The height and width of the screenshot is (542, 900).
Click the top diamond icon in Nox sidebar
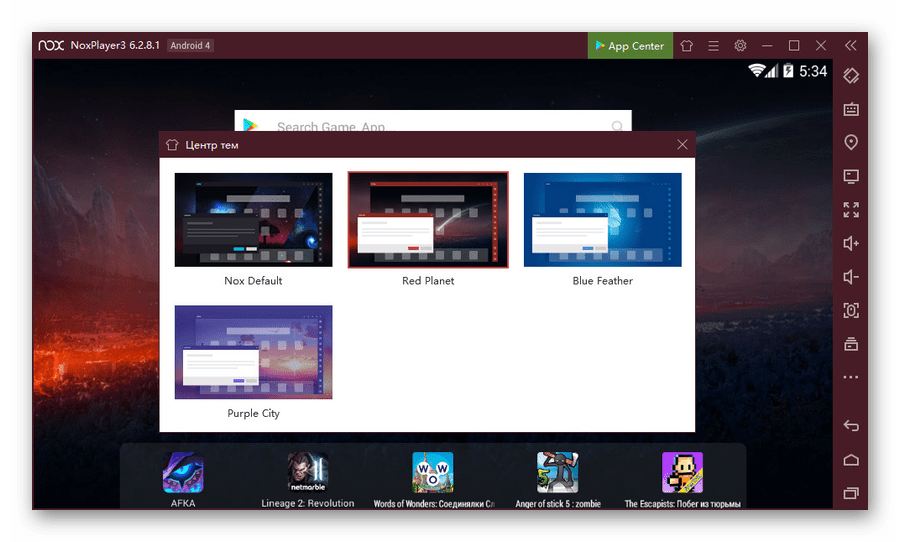(x=851, y=75)
